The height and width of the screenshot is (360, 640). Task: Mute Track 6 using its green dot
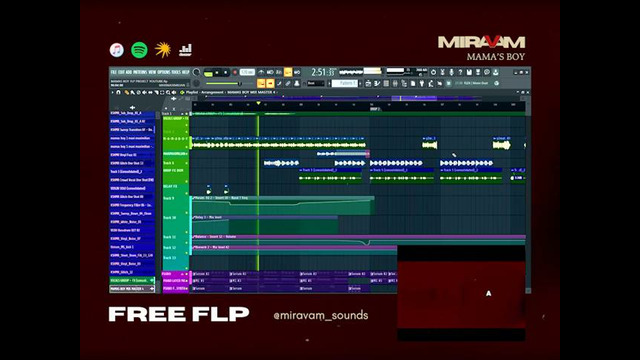click(186, 163)
